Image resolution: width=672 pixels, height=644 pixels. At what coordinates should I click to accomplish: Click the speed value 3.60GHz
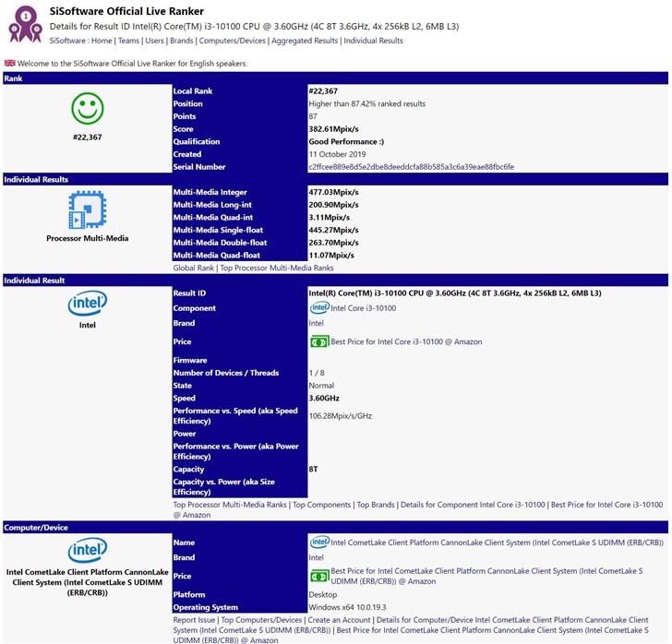pyautogui.click(x=324, y=398)
